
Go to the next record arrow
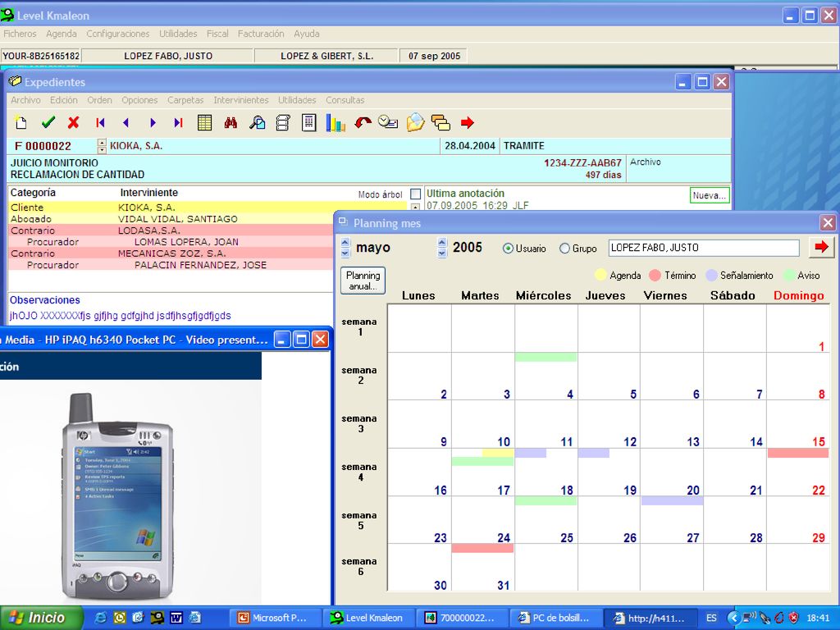pos(153,123)
